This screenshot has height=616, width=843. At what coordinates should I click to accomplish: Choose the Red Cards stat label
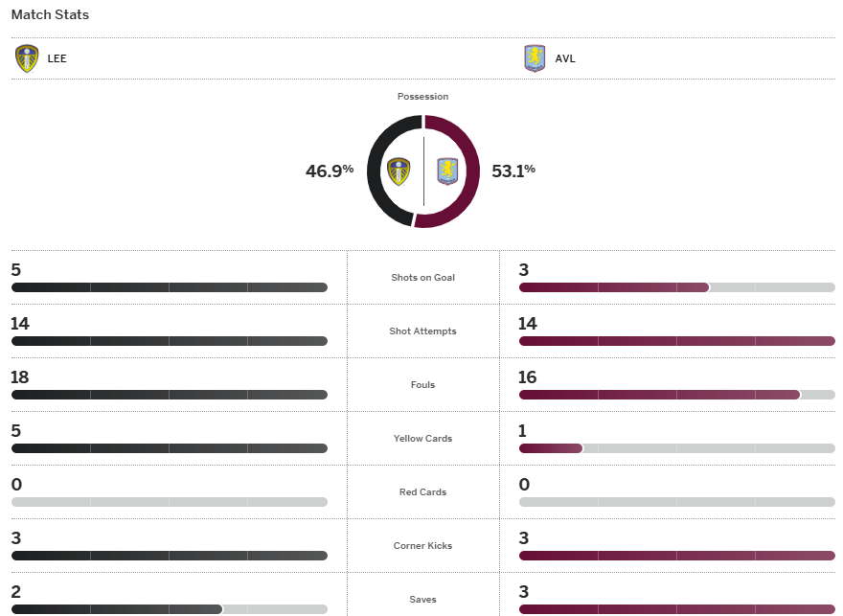(x=422, y=492)
